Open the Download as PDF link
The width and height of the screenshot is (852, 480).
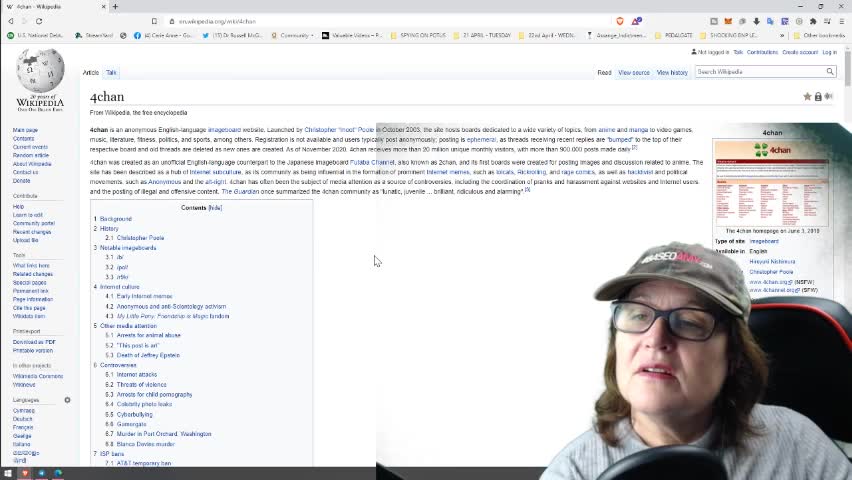[34, 342]
